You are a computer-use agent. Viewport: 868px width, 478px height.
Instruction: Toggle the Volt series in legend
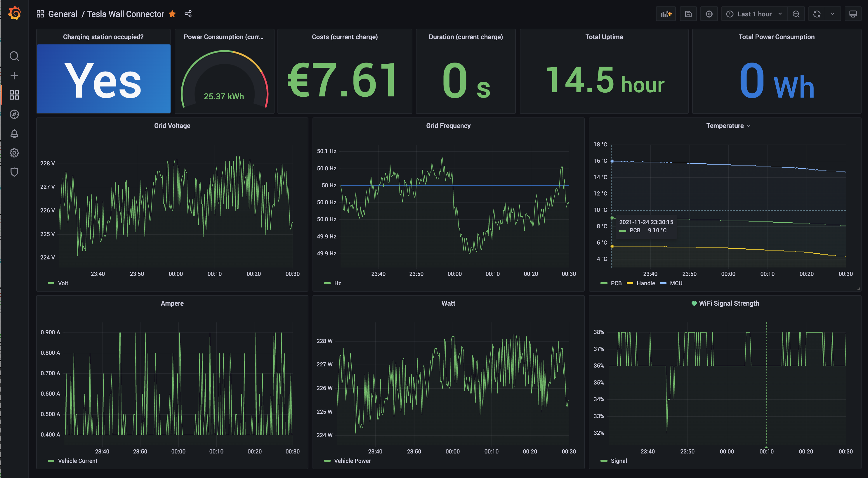pos(63,283)
